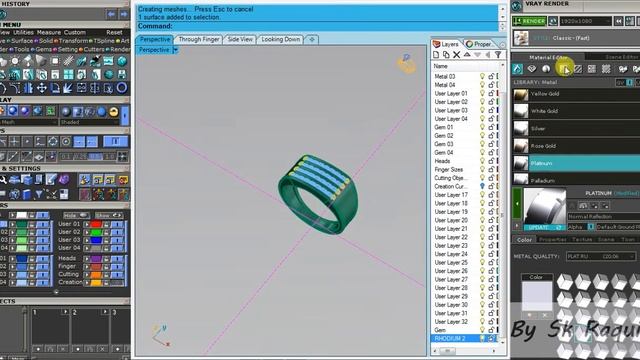Expand the Perspective viewport title dropdown
The height and width of the screenshot is (360, 640).
coord(176,50)
